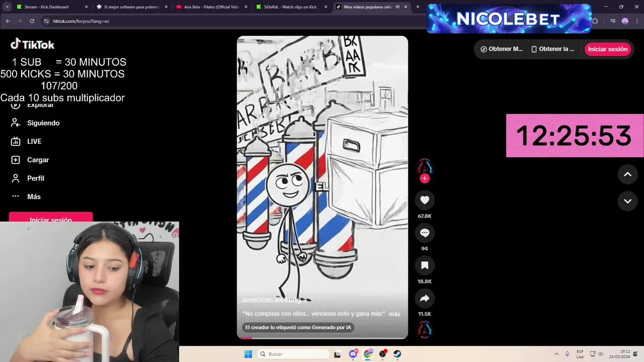The width and height of the screenshot is (644, 362).
Task: Open Chrome from the taskbar
Action: click(368, 354)
